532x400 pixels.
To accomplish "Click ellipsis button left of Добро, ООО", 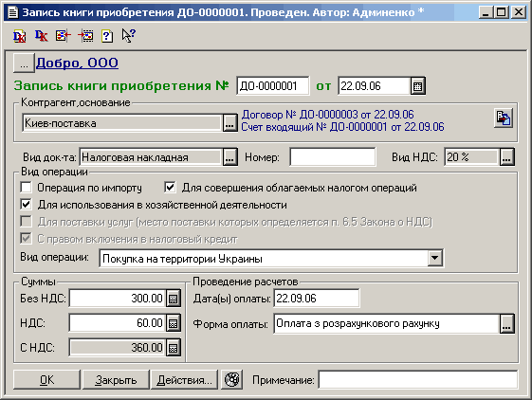I will [24, 64].
